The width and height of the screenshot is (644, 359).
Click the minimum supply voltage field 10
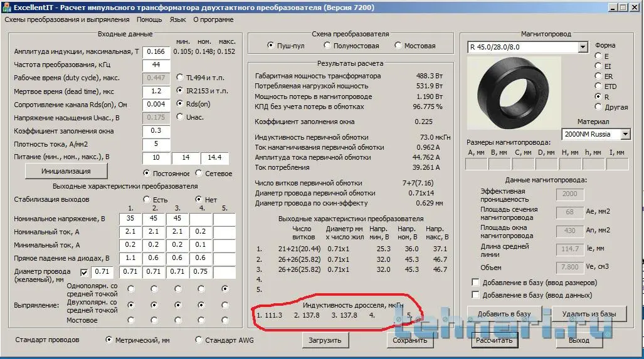(156, 157)
